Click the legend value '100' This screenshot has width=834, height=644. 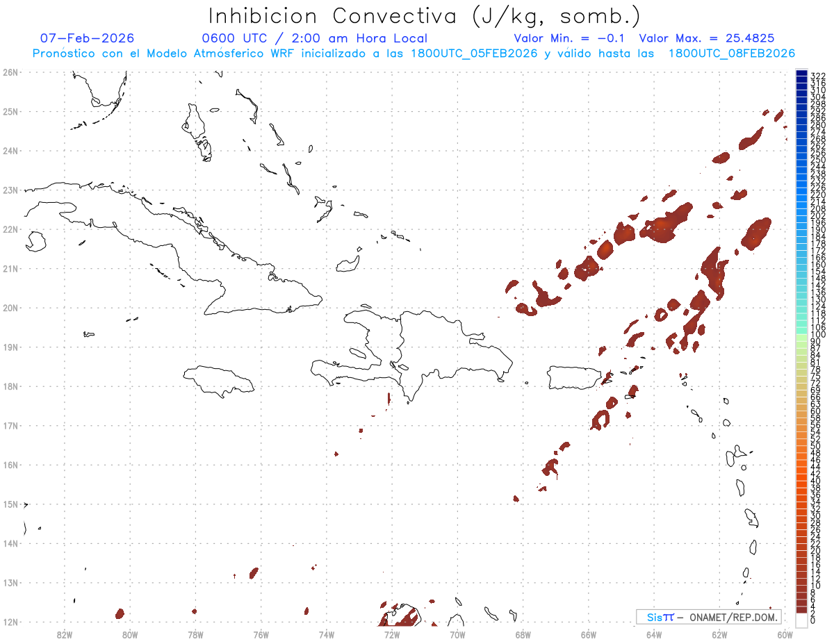818,335
